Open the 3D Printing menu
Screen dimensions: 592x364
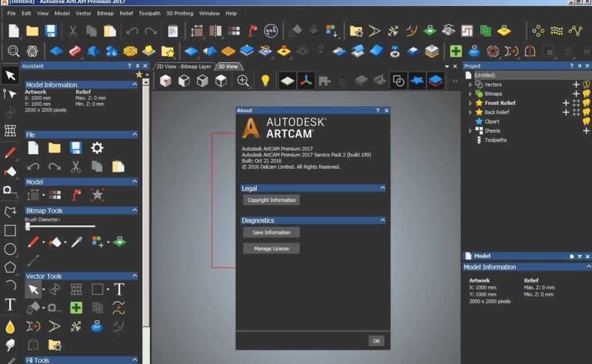[x=180, y=13]
